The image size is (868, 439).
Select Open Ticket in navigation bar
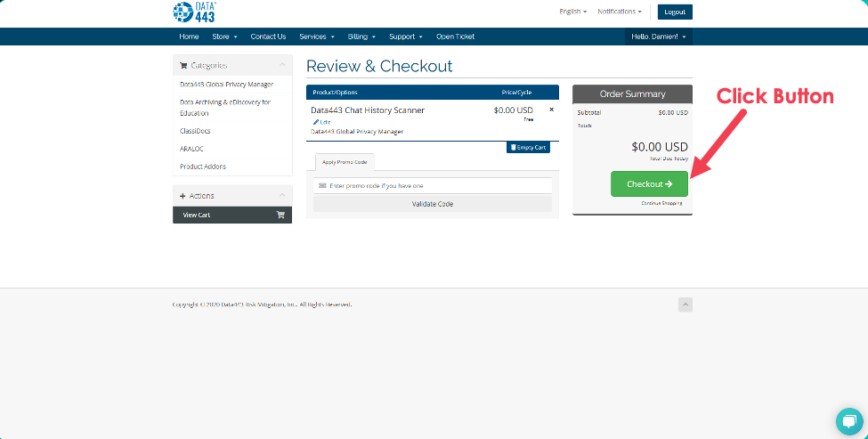coord(455,37)
